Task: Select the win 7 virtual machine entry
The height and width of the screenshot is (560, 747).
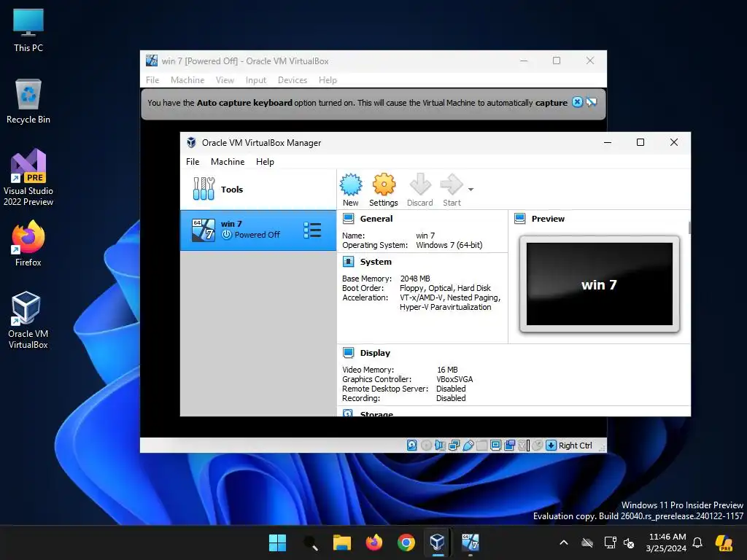Action: coord(258,230)
